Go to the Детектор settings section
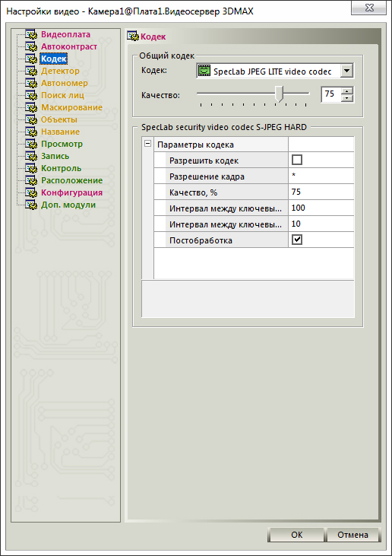392x556 pixels. pyautogui.click(x=60, y=71)
